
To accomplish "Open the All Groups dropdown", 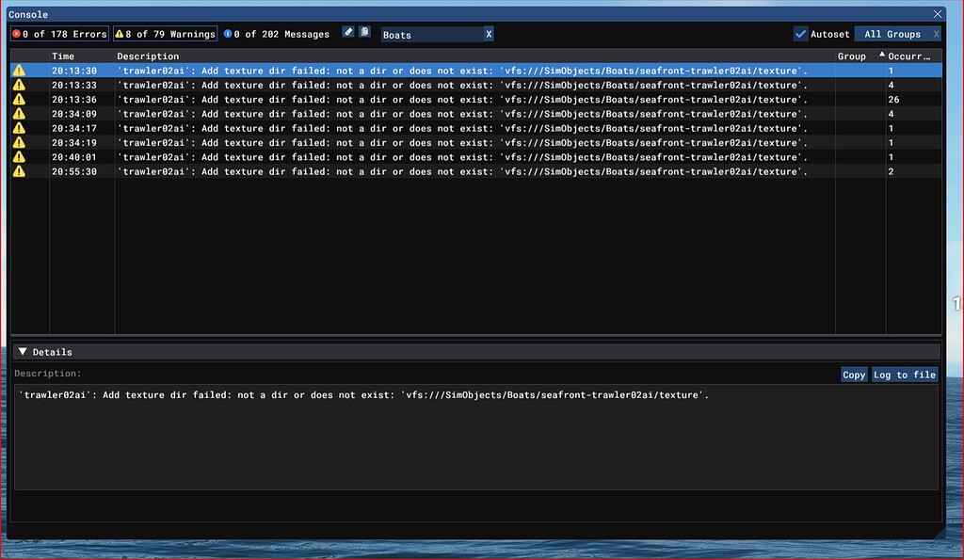I will [892, 35].
